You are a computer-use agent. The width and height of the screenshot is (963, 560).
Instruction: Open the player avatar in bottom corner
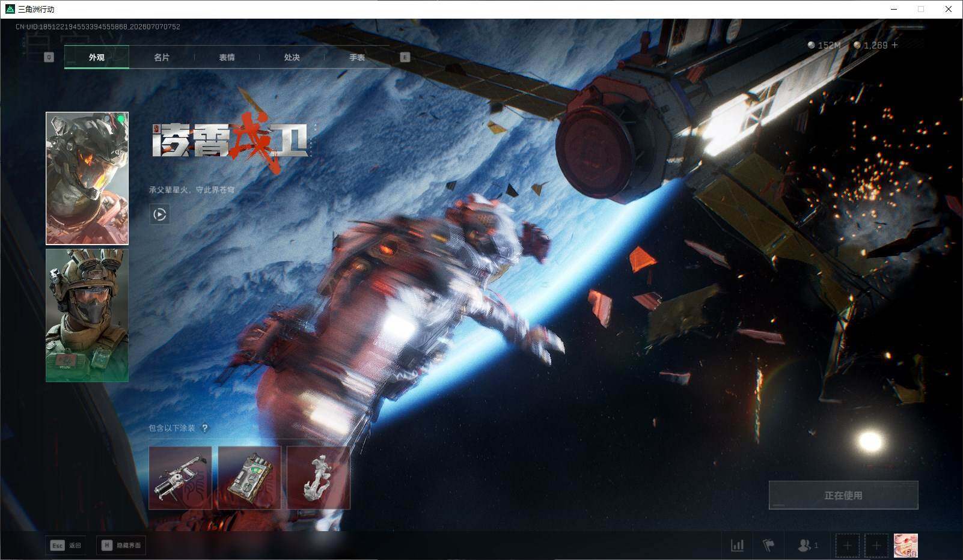pyautogui.click(x=905, y=546)
